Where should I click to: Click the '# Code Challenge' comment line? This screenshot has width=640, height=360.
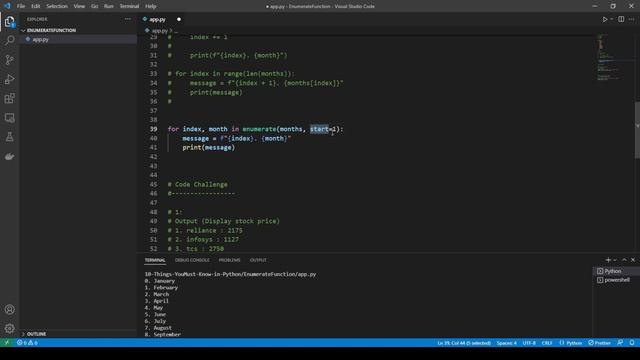coord(198,184)
